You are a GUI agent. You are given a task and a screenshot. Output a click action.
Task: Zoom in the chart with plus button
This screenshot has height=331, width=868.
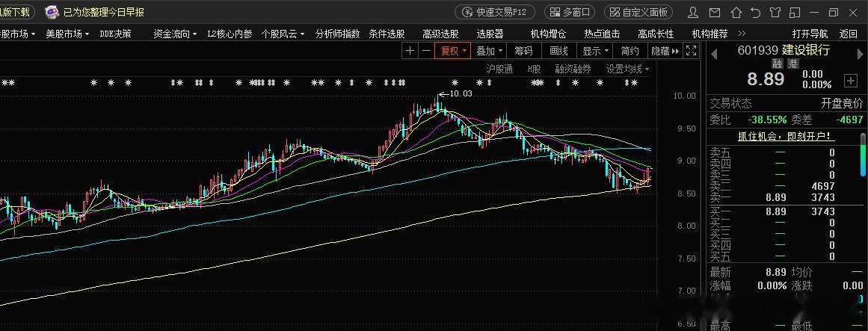pyautogui.click(x=410, y=51)
